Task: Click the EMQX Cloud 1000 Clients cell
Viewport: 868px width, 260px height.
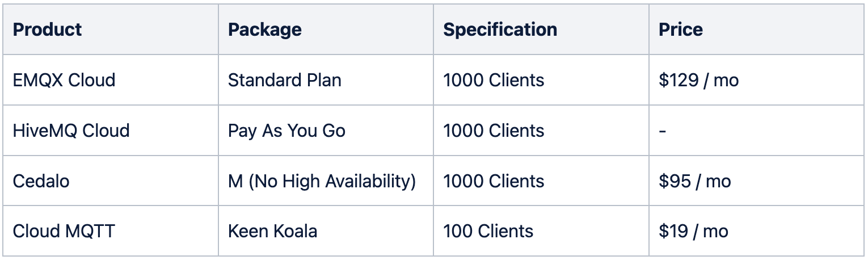Action: 494,80
